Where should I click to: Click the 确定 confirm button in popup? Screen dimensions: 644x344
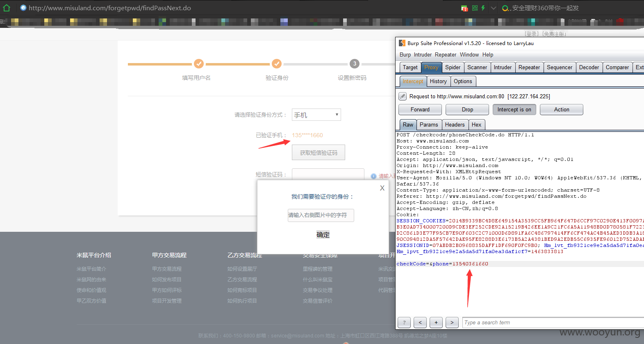click(323, 235)
